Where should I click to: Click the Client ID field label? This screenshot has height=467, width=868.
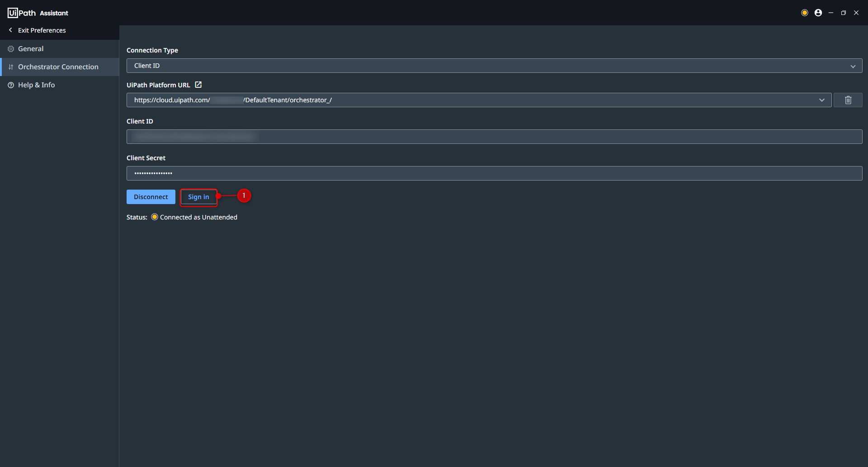140,121
